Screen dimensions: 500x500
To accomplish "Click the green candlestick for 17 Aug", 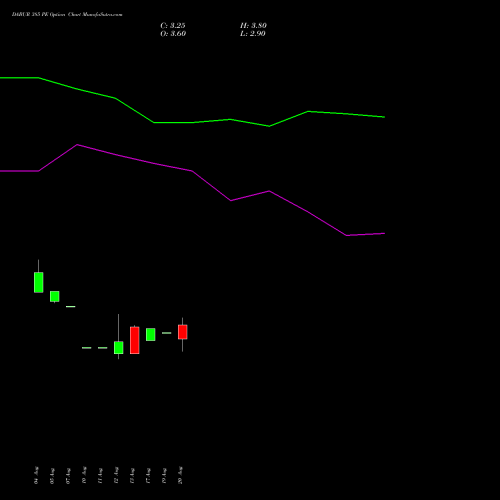I will tap(151, 334).
